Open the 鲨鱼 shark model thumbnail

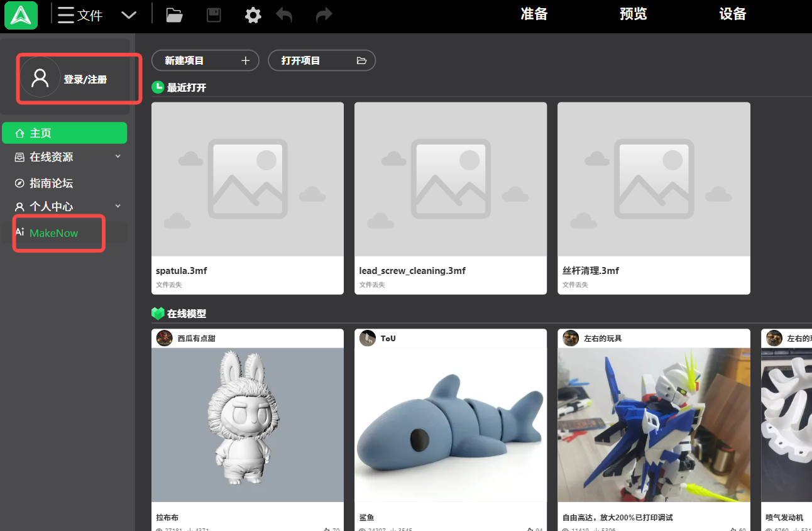coord(450,424)
